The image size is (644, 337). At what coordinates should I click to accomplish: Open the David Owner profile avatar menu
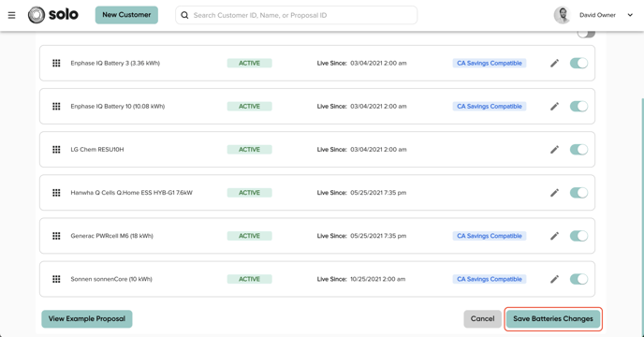(x=562, y=15)
